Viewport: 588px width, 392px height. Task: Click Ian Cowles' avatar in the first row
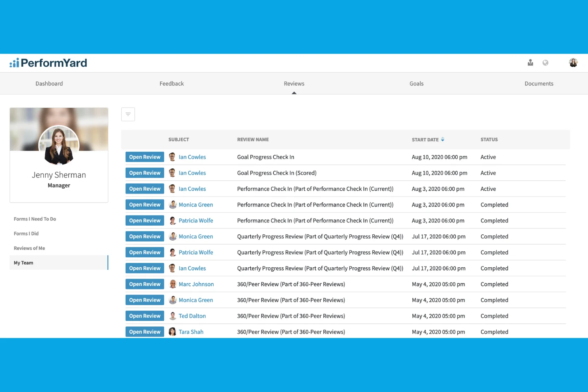click(x=172, y=157)
